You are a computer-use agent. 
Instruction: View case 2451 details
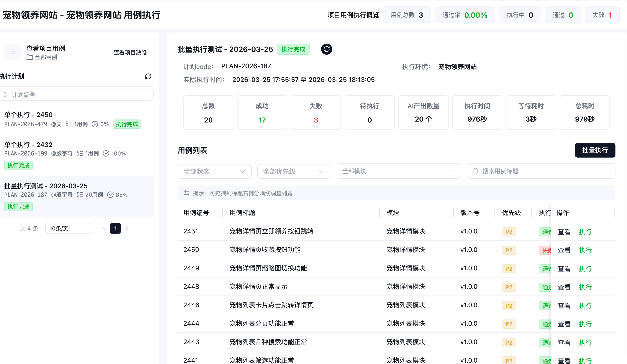[564, 232]
